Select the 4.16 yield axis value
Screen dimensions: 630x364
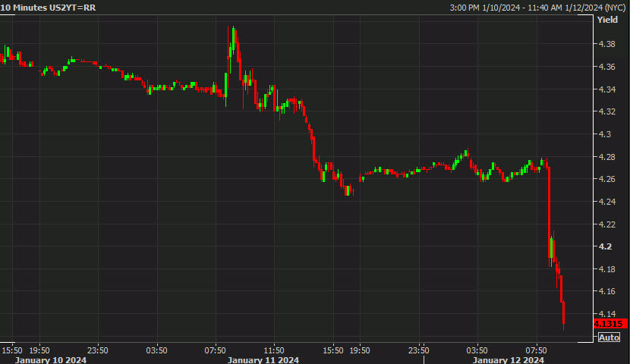[606, 291]
